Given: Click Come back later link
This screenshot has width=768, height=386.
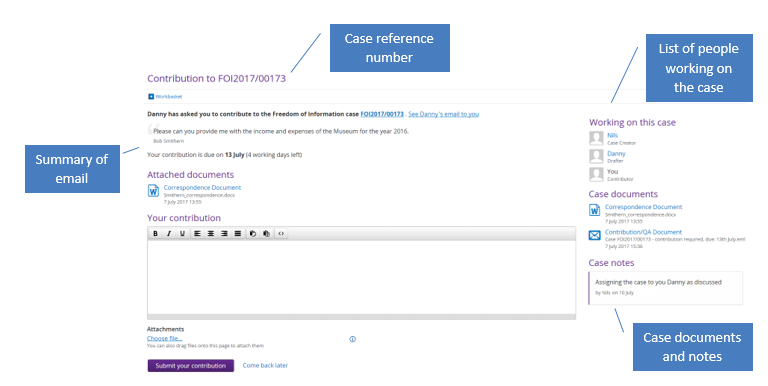Looking at the screenshot, I should (x=265, y=365).
